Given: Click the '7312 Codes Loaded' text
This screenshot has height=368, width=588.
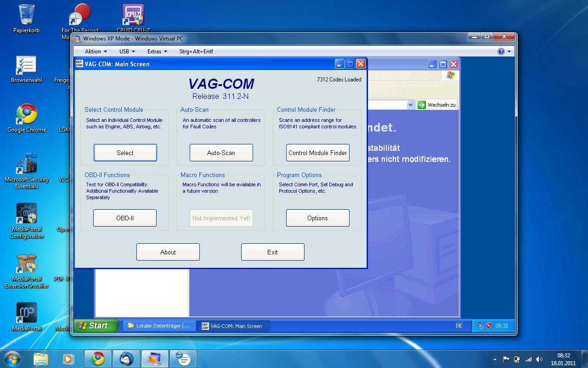Looking at the screenshot, I should (339, 80).
